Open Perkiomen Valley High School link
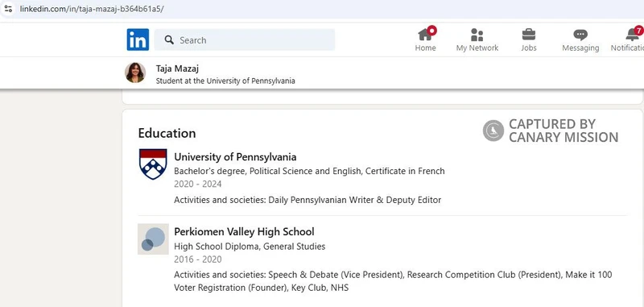Screen dimensions: 644x307 click(x=244, y=232)
